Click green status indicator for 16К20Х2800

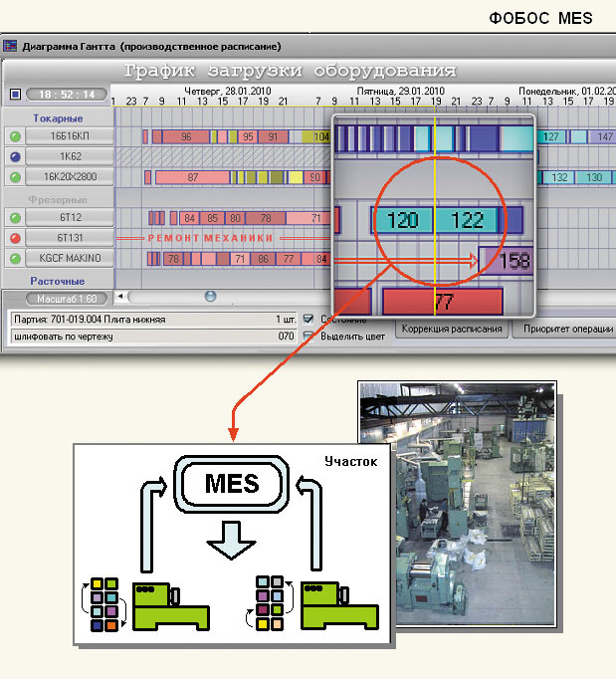click(15, 177)
